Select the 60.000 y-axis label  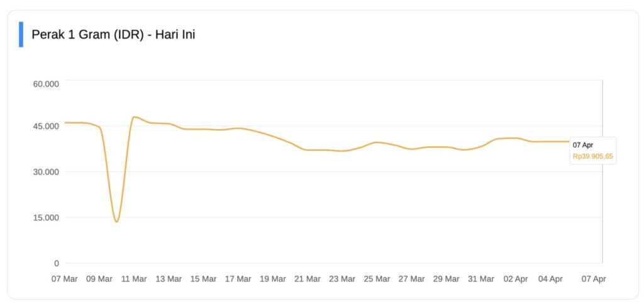coord(46,84)
